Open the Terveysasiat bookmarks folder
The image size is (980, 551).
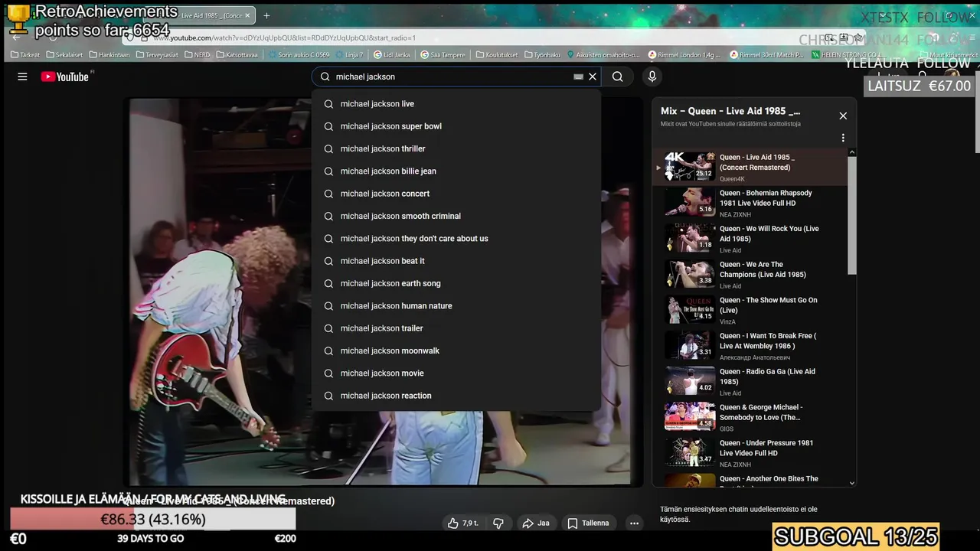[x=157, y=55]
